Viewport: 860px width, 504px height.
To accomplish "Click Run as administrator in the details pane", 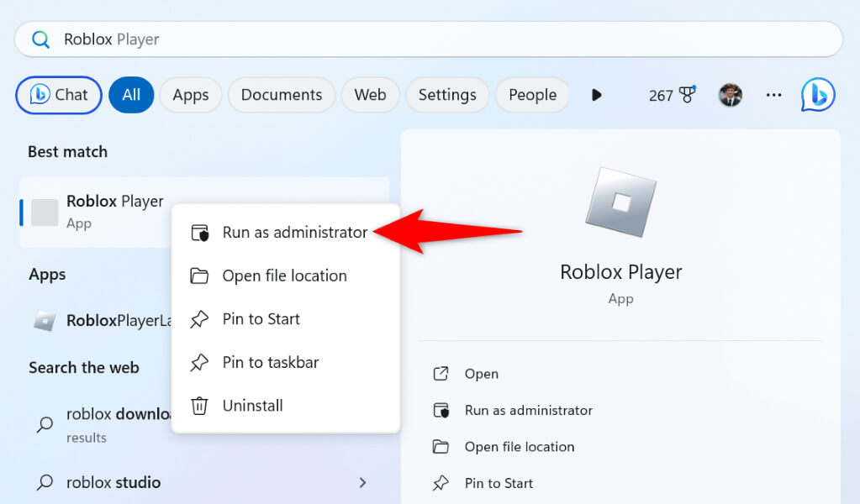I will 528,410.
